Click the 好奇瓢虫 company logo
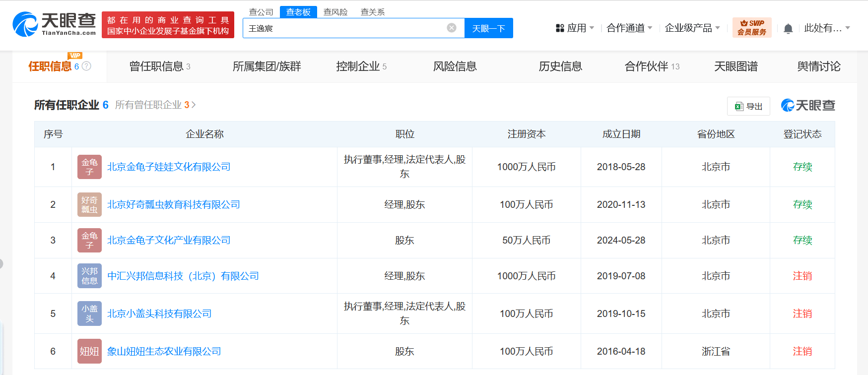The width and height of the screenshot is (868, 375). (89, 205)
